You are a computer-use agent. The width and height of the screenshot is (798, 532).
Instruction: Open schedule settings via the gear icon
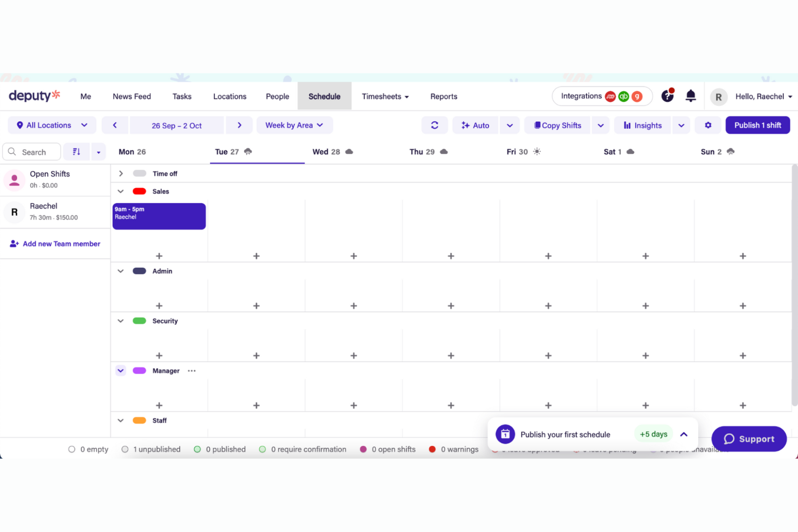point(708,125)
